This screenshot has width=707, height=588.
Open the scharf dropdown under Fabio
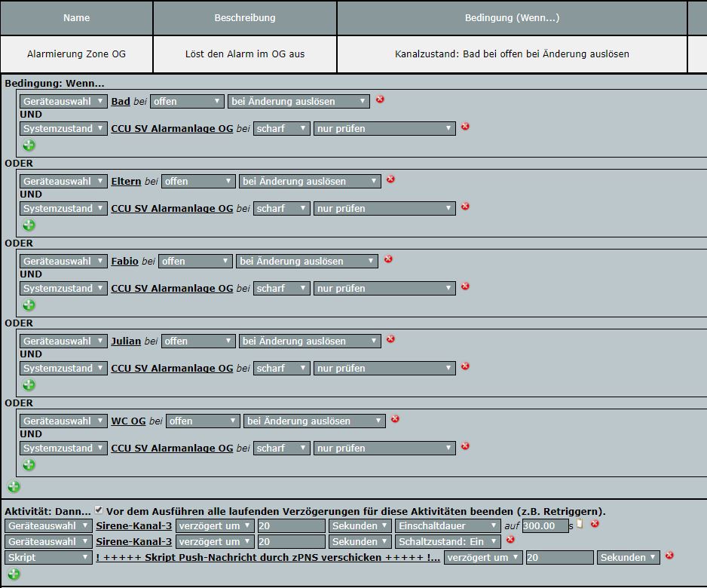[281, 288]
